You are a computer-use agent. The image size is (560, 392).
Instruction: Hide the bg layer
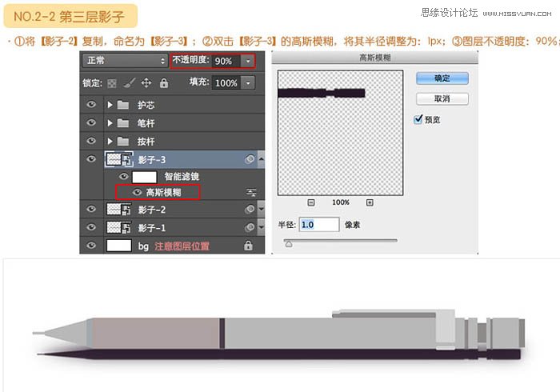pos(91,246)
